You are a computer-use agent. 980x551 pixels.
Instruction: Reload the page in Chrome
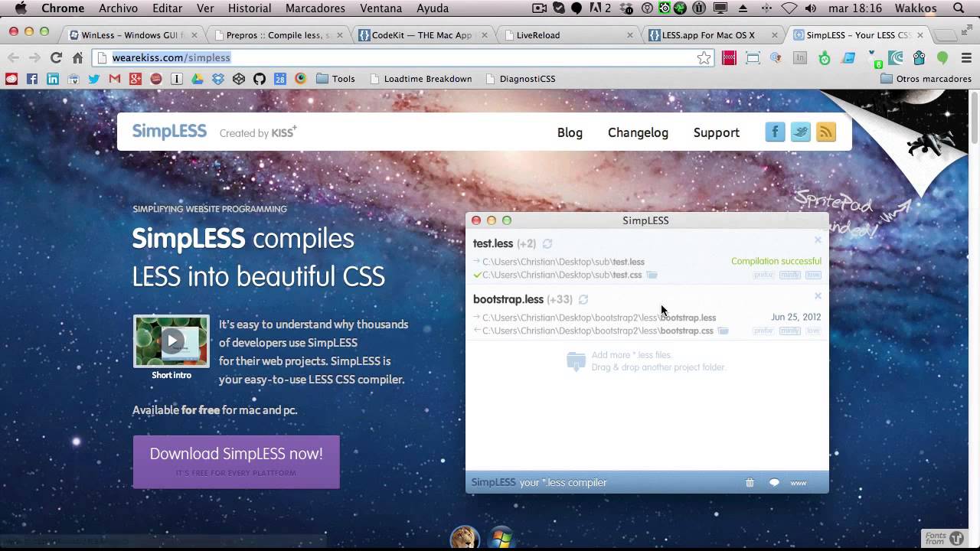(x=56, y=57)
